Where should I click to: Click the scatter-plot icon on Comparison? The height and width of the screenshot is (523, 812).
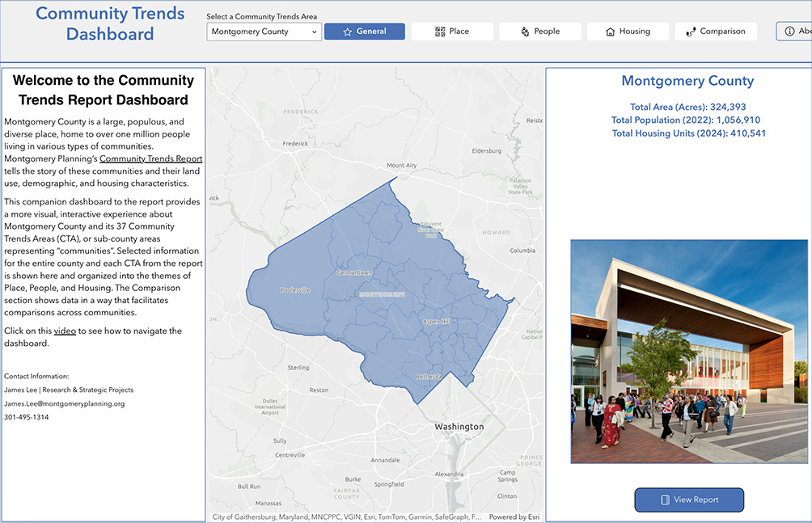click(692, 31)
